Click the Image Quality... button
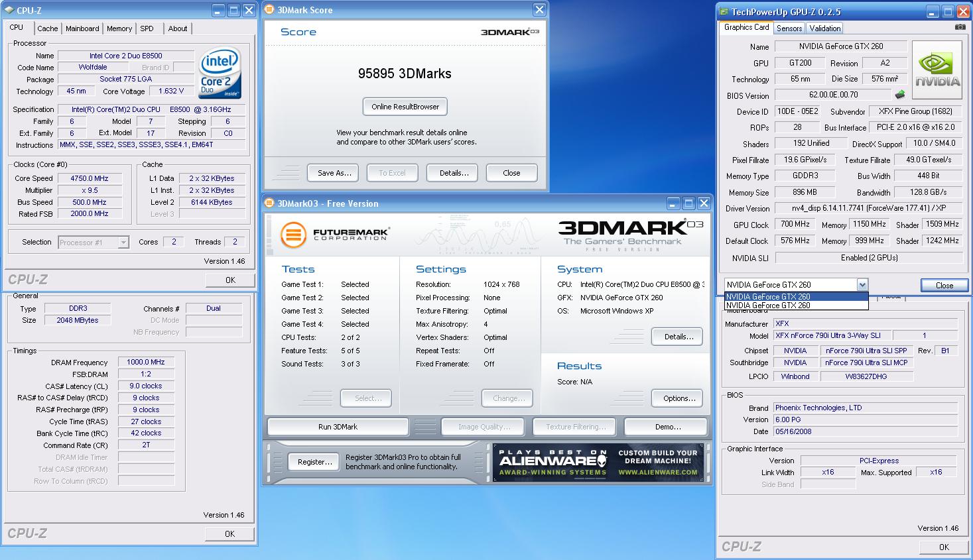The width and height of the screenshot is (973, 560). tap(484, 427)
